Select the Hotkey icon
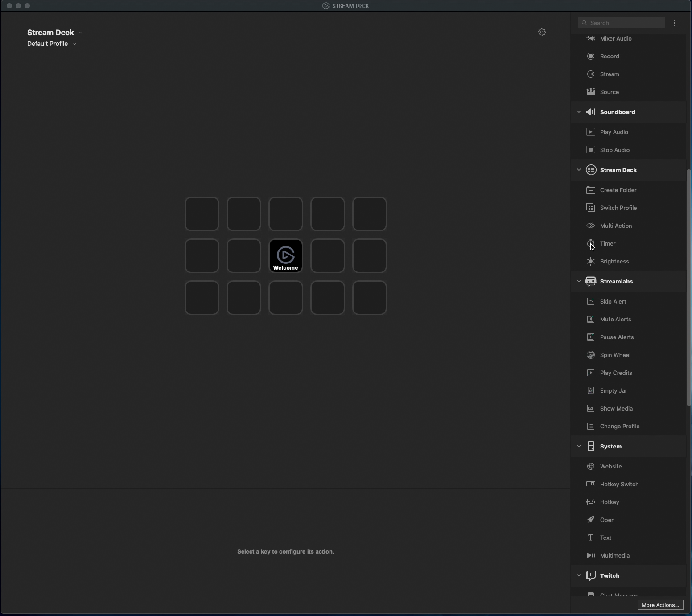Image resolution: width=692 pixels, height=616 pixels. point(591,502)
